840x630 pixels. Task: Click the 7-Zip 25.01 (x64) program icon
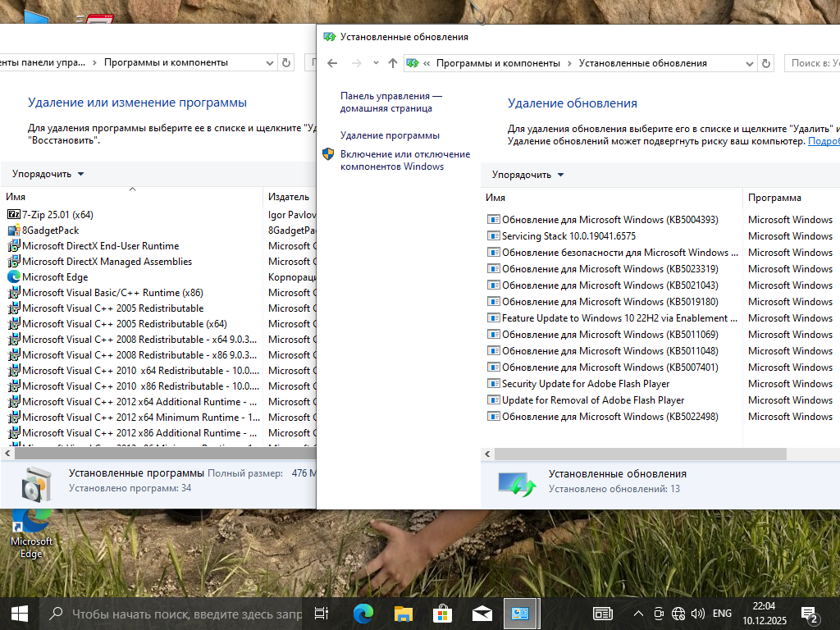click(x=13, y=214)
